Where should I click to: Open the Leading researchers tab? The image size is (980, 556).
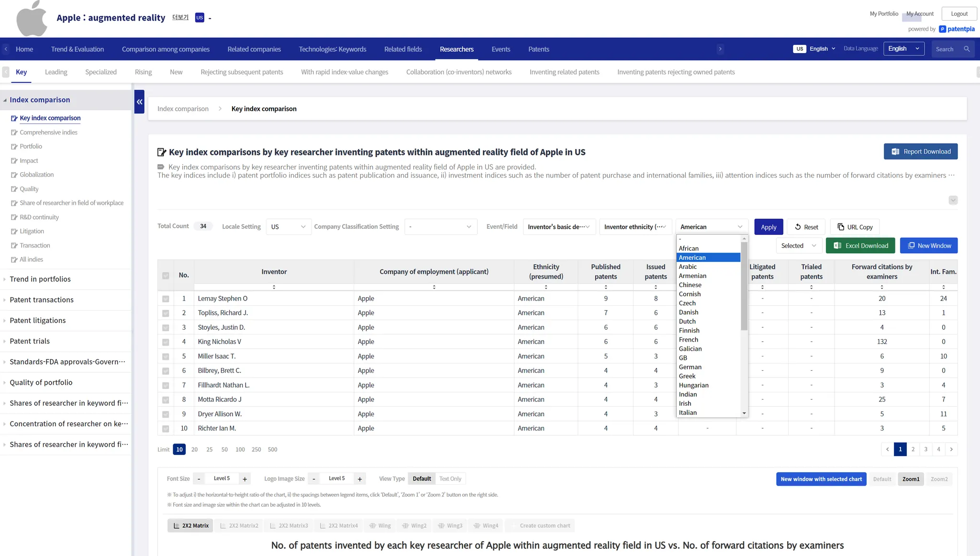[56, 72]
